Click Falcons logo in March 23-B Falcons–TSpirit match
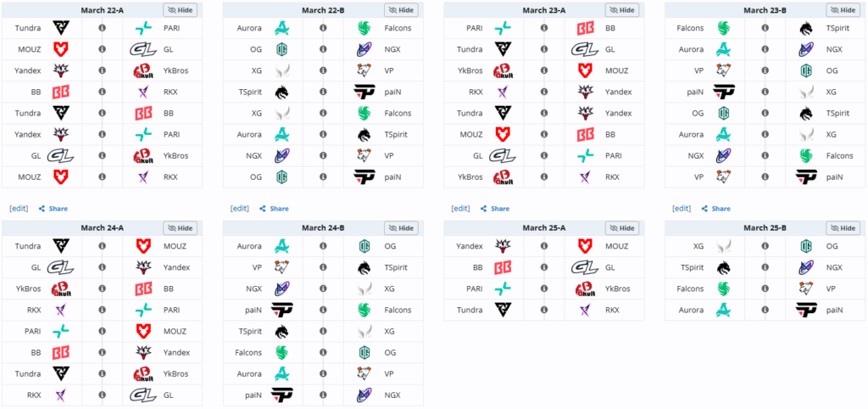This screenshot has width=868, height=409. pos(725,27)
